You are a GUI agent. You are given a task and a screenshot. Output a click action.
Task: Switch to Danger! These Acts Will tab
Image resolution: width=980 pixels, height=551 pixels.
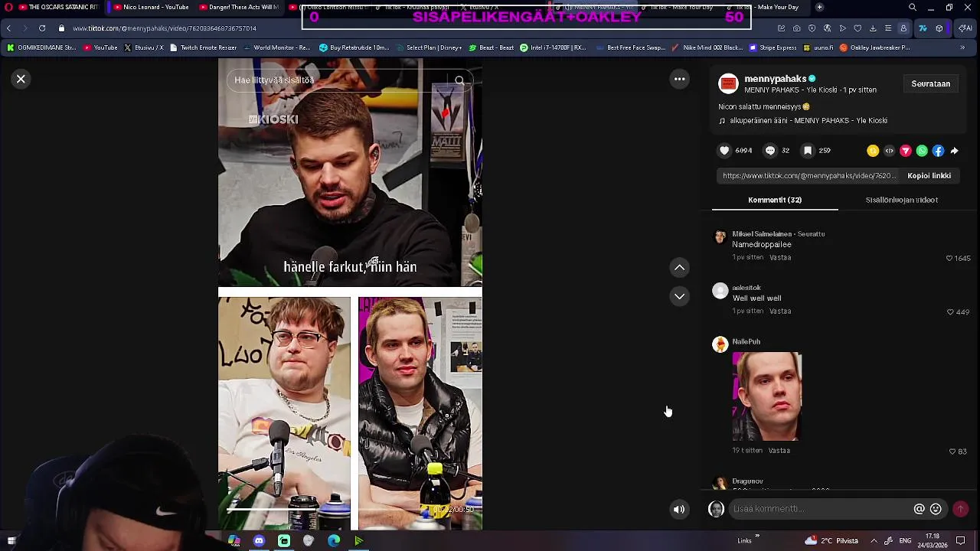pyautogui.click(x=240, y=7)
